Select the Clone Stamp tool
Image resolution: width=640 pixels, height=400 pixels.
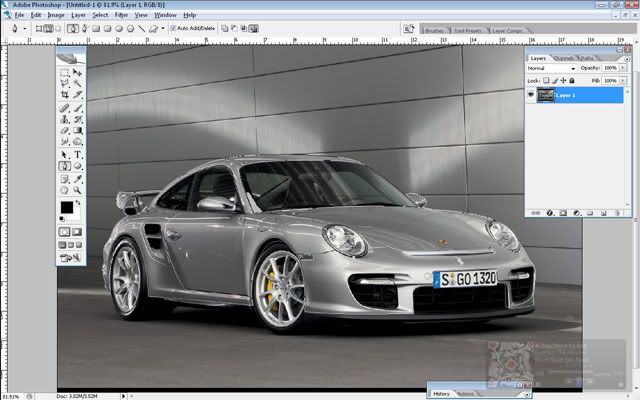[x=64, y=119]
